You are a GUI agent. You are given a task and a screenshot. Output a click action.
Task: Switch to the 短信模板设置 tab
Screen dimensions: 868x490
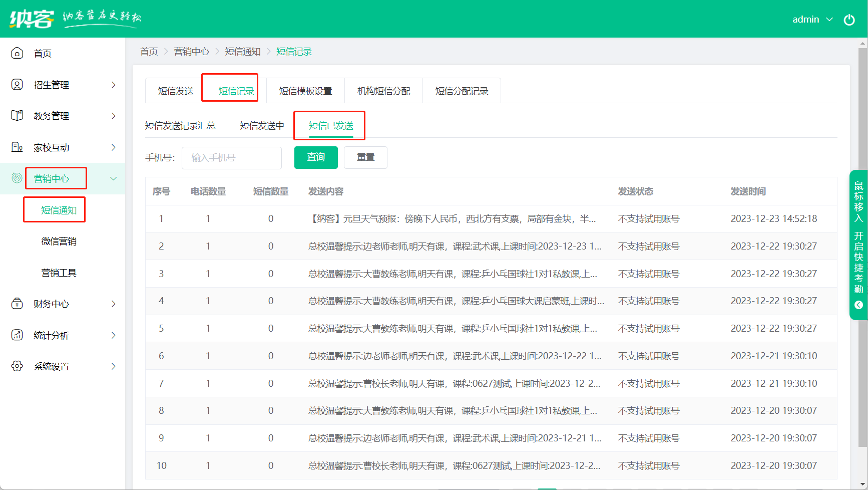tap(305, 91)
